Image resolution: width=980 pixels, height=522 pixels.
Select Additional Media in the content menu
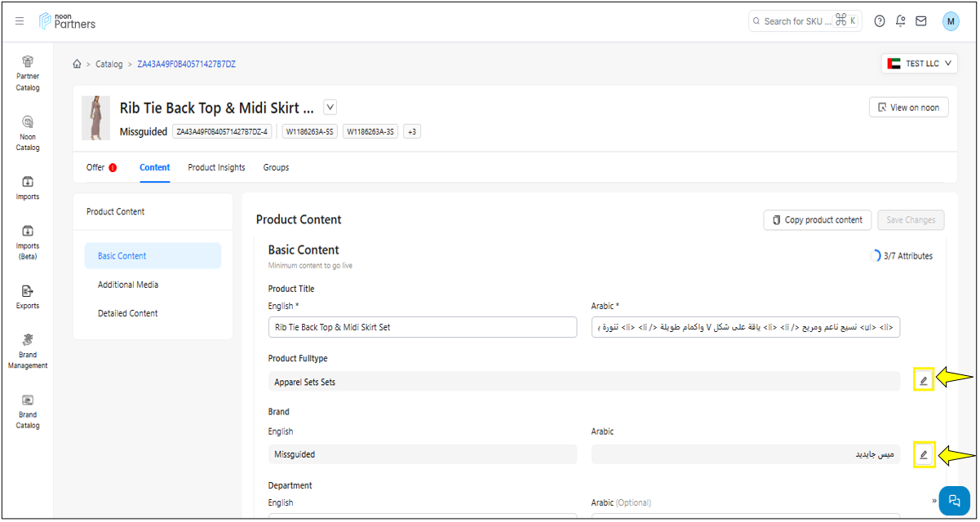(x=128, y=285)
